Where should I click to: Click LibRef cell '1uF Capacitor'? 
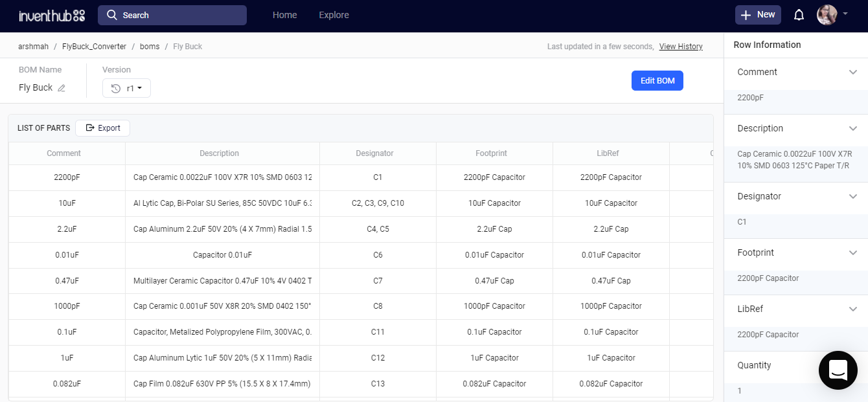coord(611,358)
